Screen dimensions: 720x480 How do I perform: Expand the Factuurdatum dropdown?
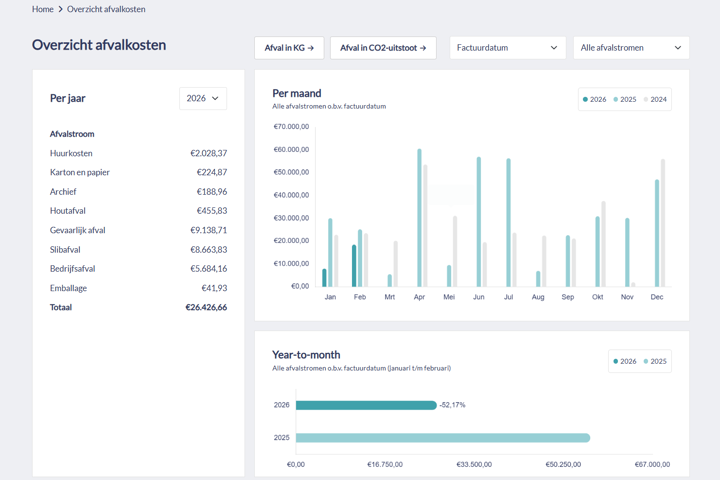point(507,48)
